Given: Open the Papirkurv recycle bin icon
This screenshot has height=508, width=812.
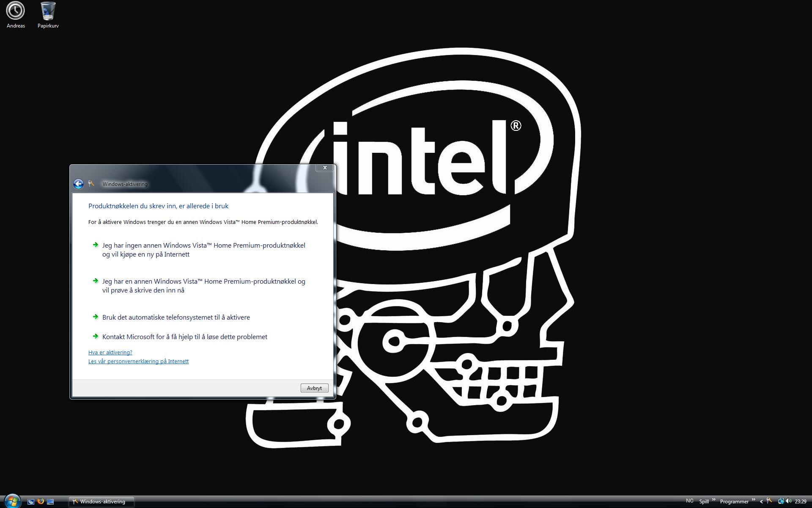Looking at the screenshot, I should click(48, 15).
